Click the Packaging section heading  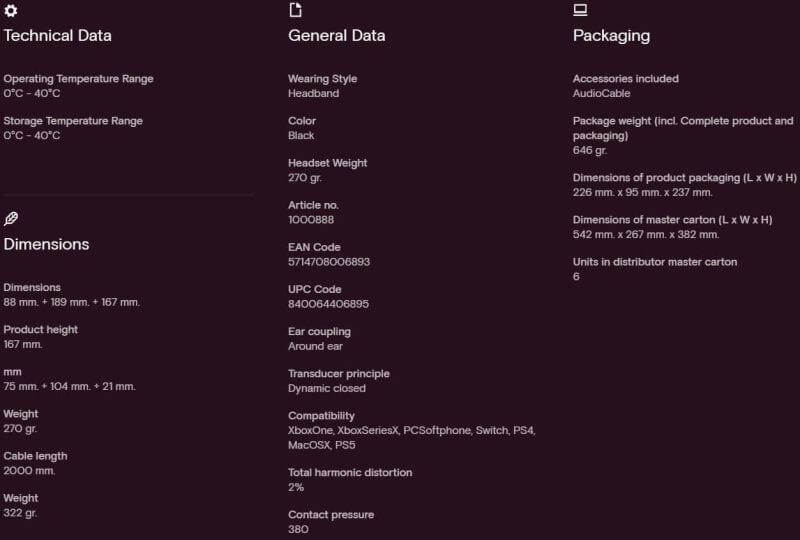611,36
